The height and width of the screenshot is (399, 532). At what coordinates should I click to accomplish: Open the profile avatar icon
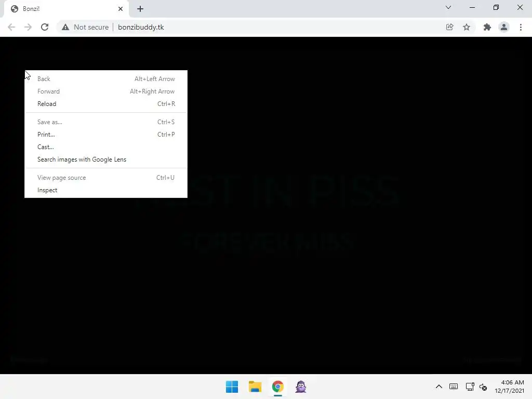coord(504,27)
